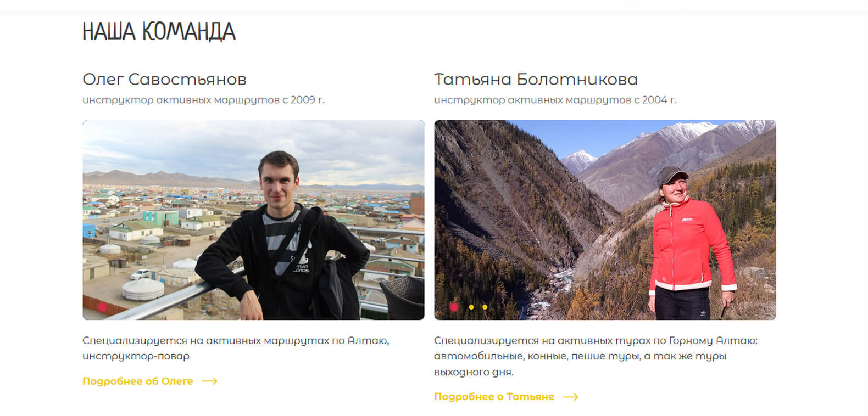
Task: Click the Олег Савостьянов name heading
Action: coord(164,80)
